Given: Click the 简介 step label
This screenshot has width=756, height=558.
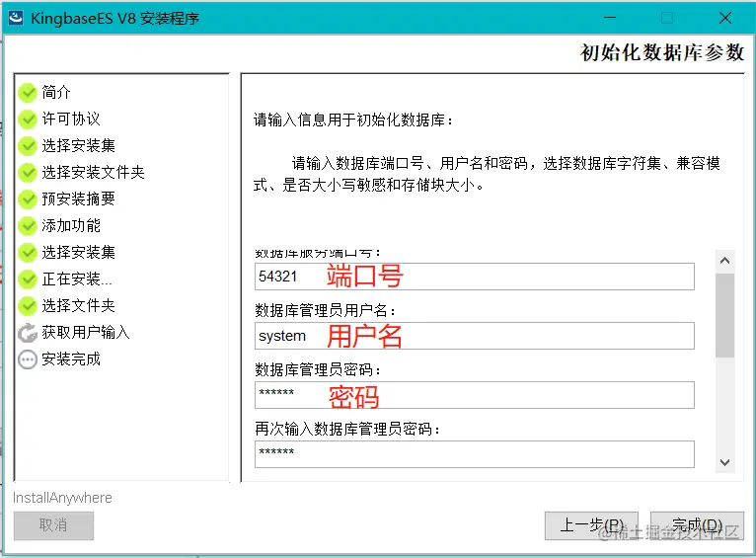Looking at the screenshot, I should tap(56, 92).
